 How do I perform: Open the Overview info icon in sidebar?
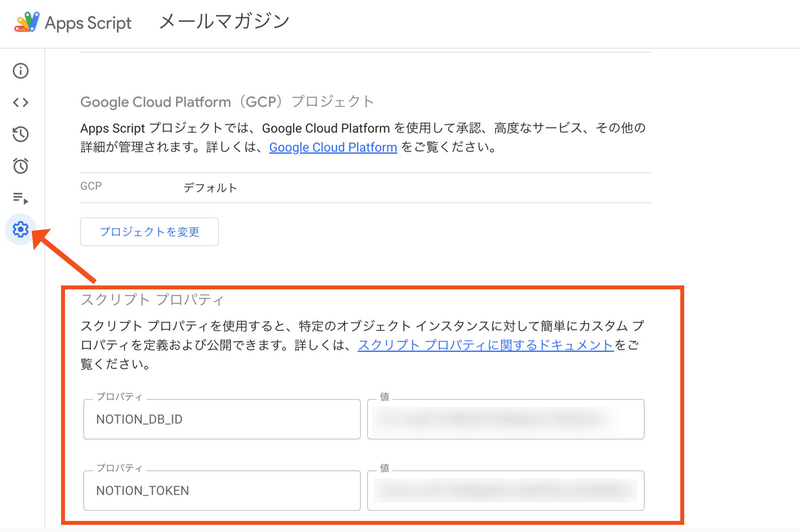pyautogui.click(x=20, y=71)
